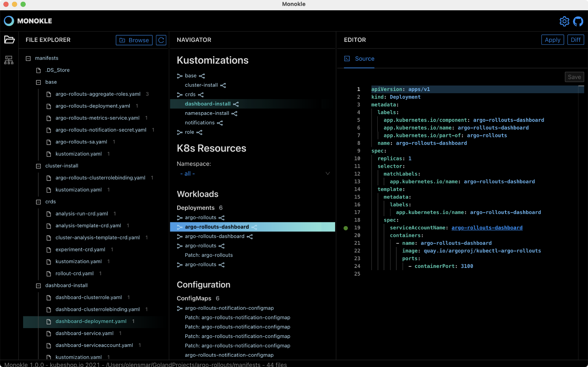Select Patch: argo-rollouts under Deployments
Image resolution: width=588 pixels, height=367 pixels.
click(x=209, y=255)
